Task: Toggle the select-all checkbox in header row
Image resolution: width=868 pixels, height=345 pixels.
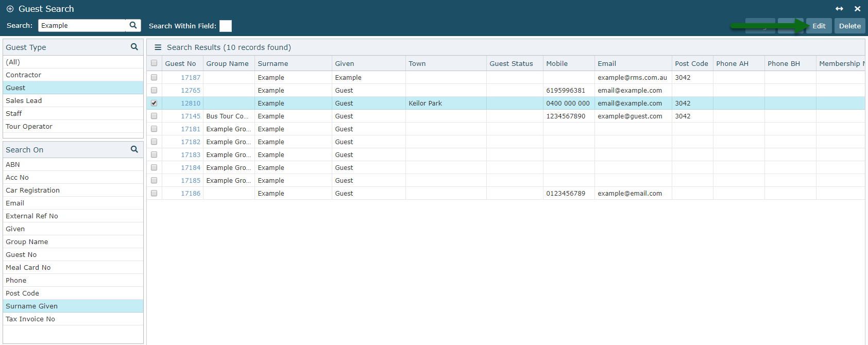Action: point(154,63)
